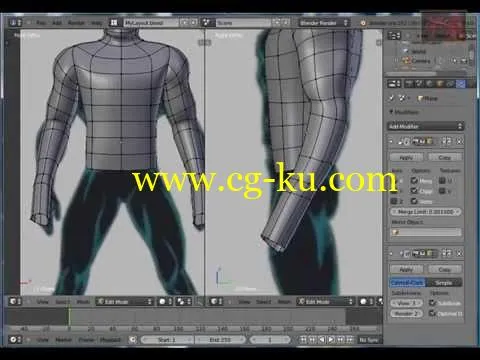The image size is (480, 360).
Task: Open left 3D view editor type selector
Action: click(x=15, y=302)
